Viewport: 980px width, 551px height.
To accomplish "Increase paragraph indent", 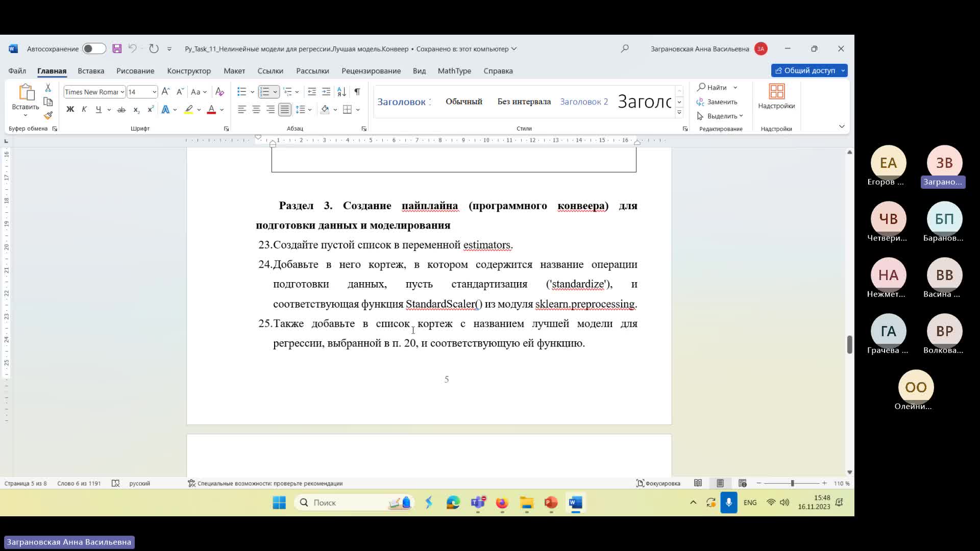I will point(326,91).
